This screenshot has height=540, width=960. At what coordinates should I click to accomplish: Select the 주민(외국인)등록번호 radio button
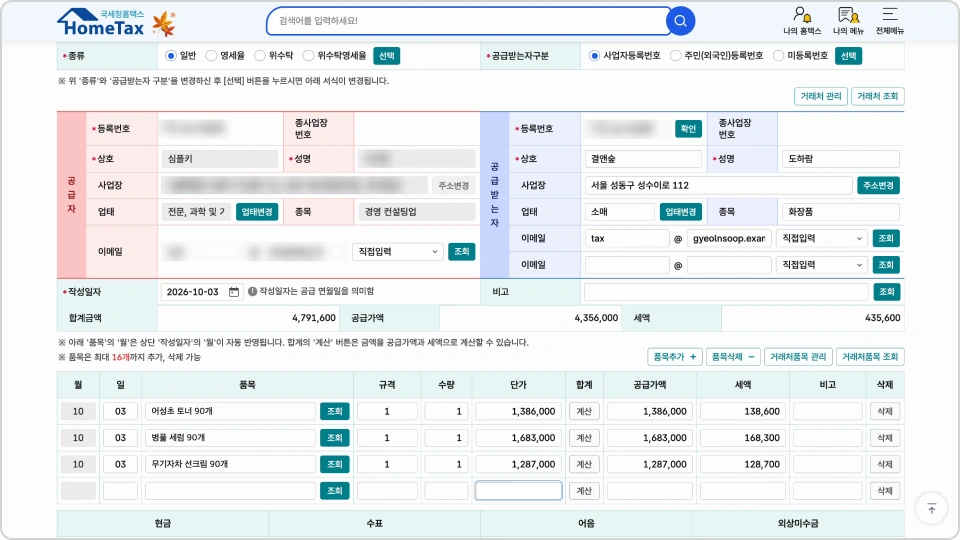click(675, 56)
